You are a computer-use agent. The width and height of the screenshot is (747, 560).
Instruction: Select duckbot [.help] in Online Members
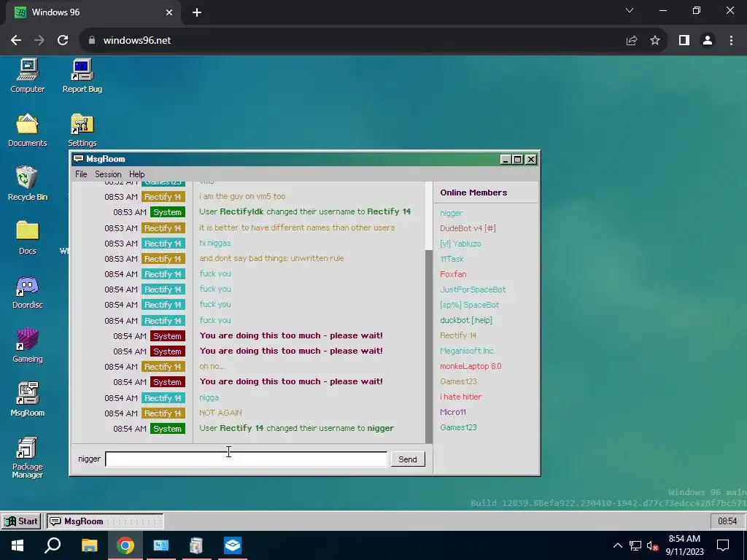pos(466,321)
